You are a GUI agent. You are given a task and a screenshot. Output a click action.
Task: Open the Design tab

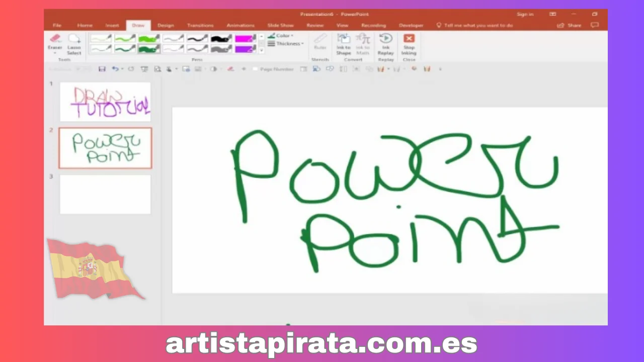[x=166, y=25]
